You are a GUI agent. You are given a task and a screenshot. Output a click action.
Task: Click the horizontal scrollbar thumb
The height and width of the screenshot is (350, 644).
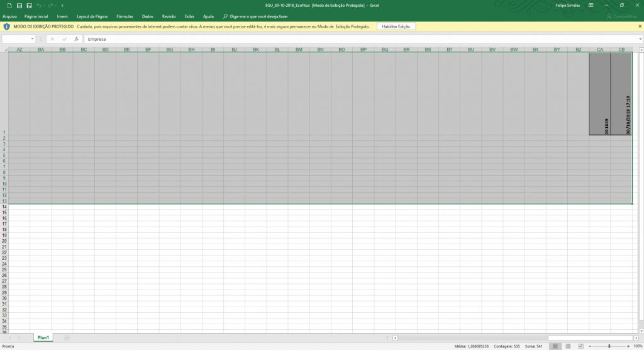pos(590,338)
